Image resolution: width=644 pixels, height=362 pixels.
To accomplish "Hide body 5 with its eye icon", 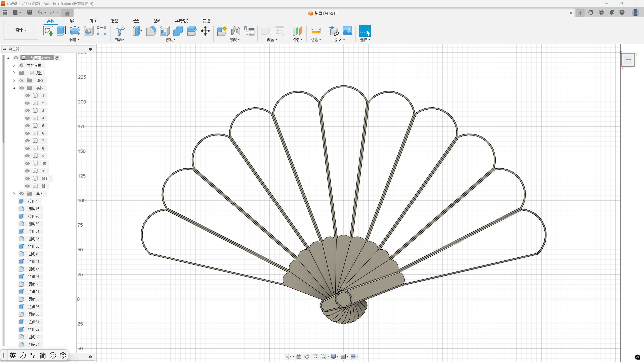I will (x=27, y=126).
